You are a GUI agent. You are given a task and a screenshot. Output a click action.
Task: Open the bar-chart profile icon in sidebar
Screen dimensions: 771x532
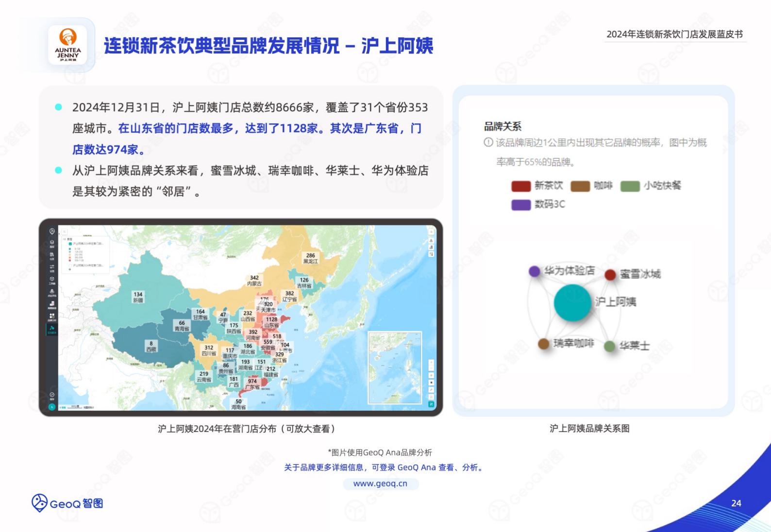(x=52, y=304)
